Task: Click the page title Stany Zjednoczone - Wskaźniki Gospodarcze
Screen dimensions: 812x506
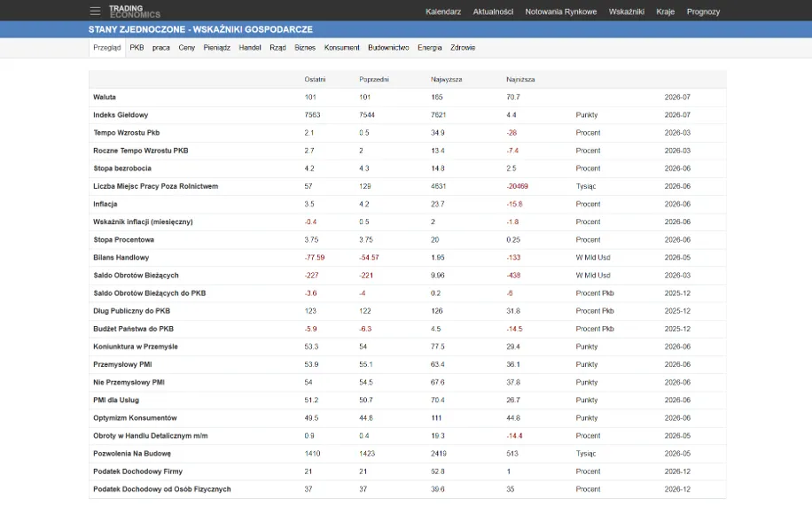Action: (200, 29)
